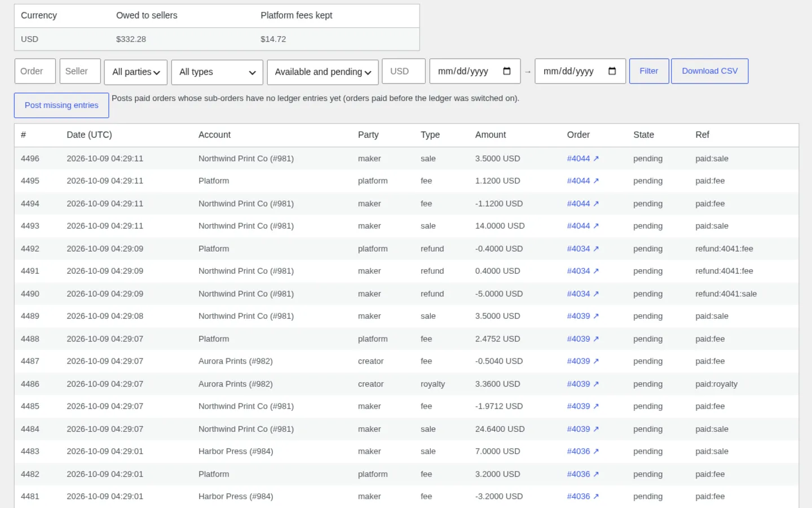Click the external-link arrow beside #4044 in row 4494
This screenshot has width=812, height=508.
tap(596, 204)
